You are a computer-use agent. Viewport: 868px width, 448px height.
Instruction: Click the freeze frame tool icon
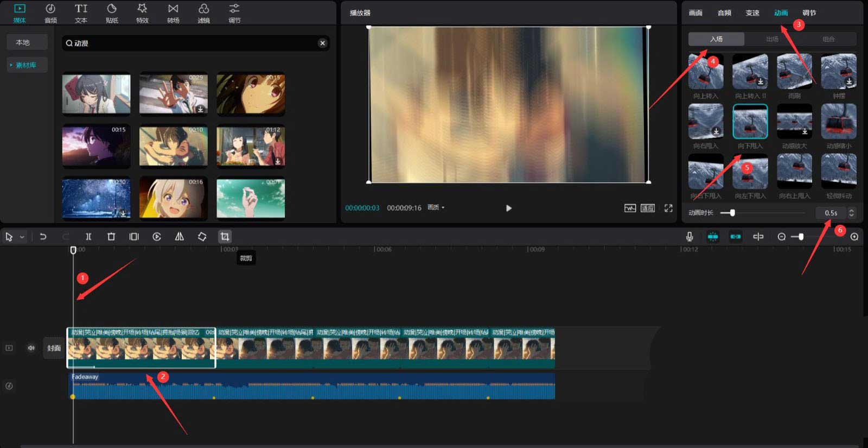coord(134,237)
